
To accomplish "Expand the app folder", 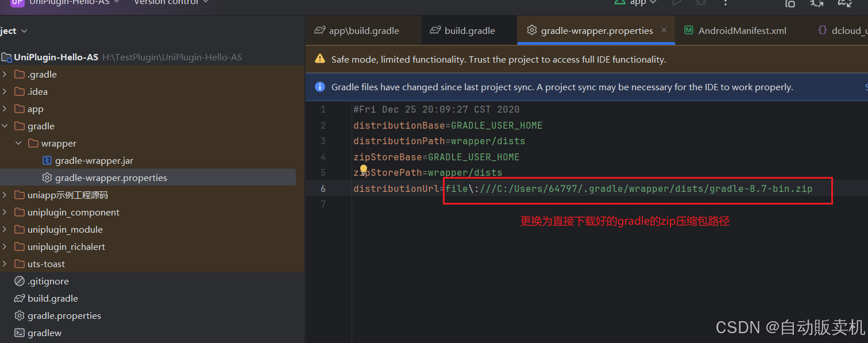I will point(5,109).
